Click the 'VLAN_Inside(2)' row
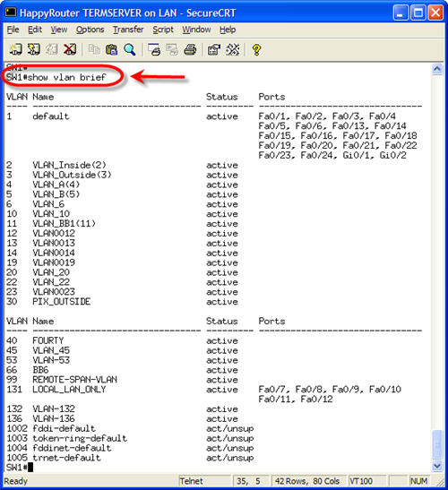Image resolution: width=448 pixels, height=490 pixels. point(122,165)
